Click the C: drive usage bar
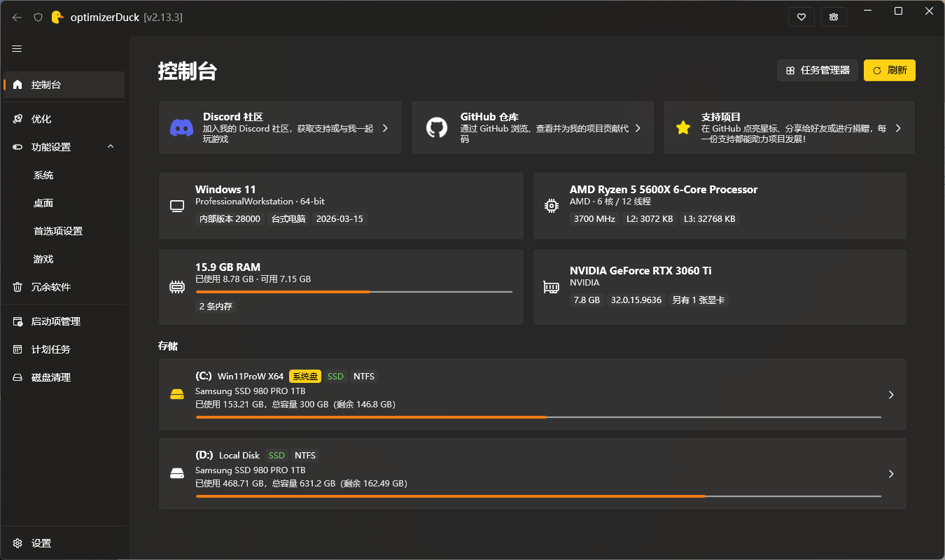Viewport: 945px width, 560px height. (538, 416)
